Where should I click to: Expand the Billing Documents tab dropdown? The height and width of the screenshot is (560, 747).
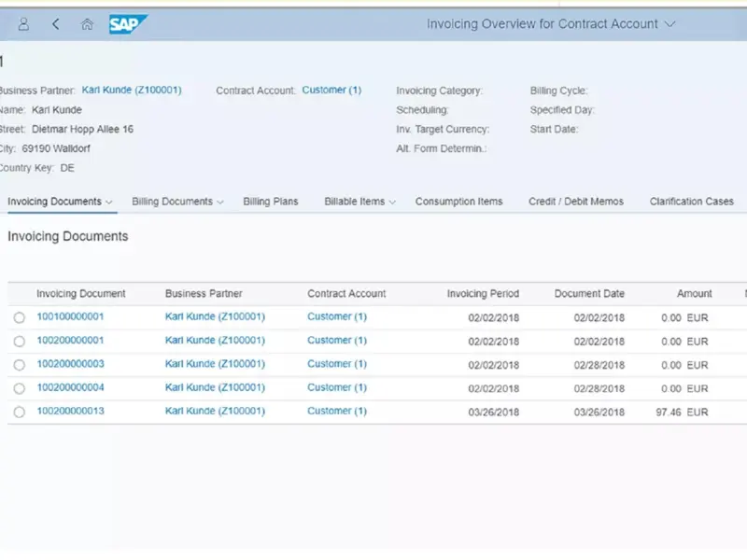220,202
